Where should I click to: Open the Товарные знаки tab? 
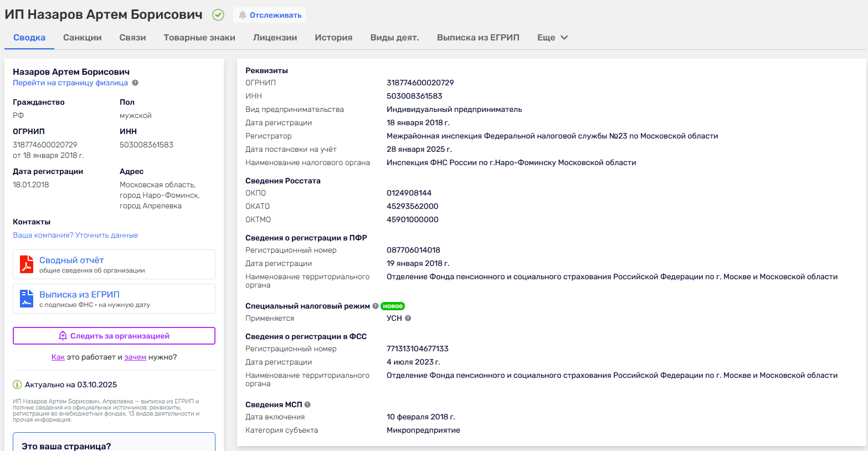tap(199, 38)
